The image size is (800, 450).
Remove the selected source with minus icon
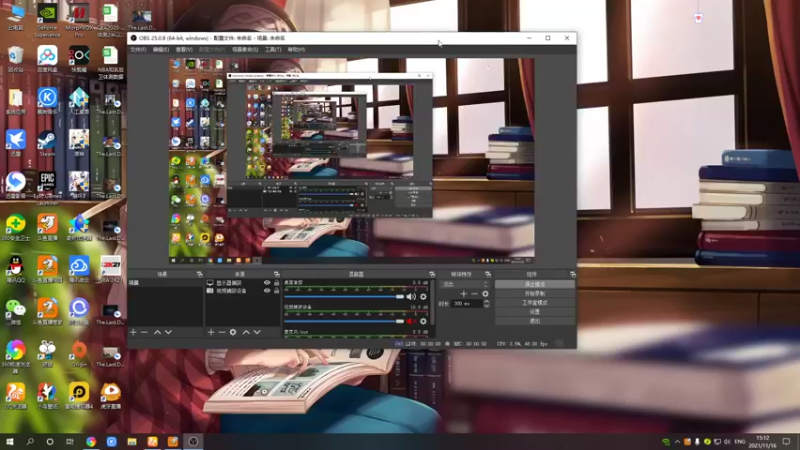coord(222,332)
